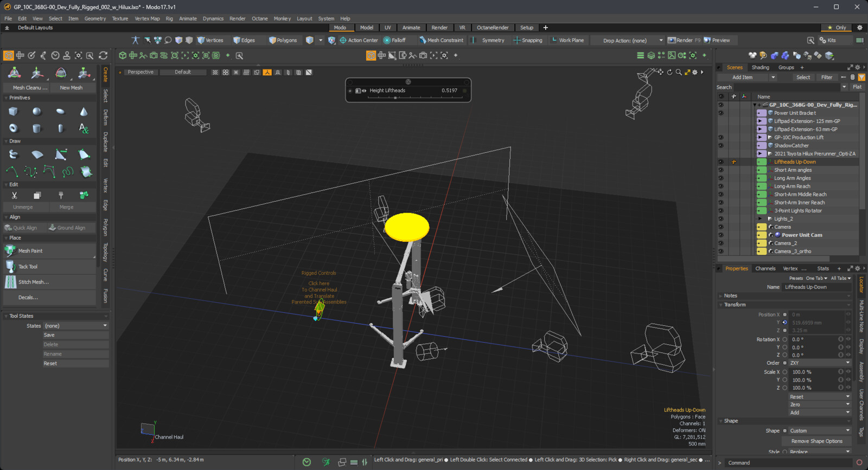
Task: Toggle visibility of Liftheads Up-Down
Action: point(720,162)
